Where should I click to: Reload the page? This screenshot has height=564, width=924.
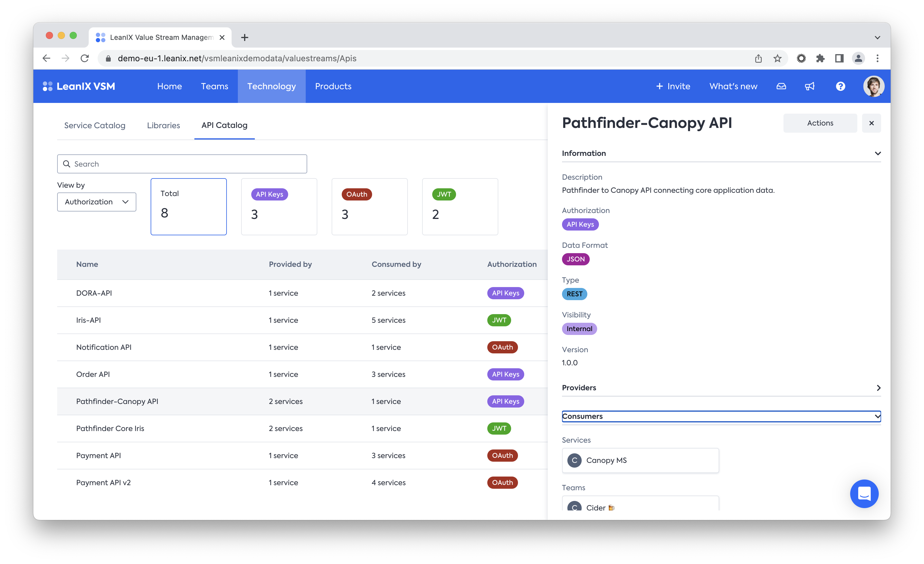pos(85,59)
